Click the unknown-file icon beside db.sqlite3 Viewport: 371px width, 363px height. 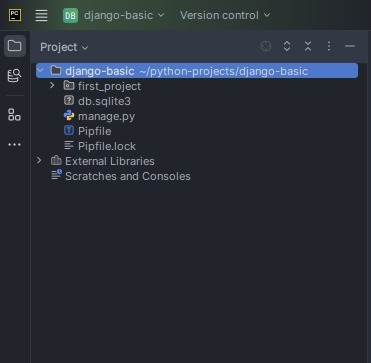point(69,100)
